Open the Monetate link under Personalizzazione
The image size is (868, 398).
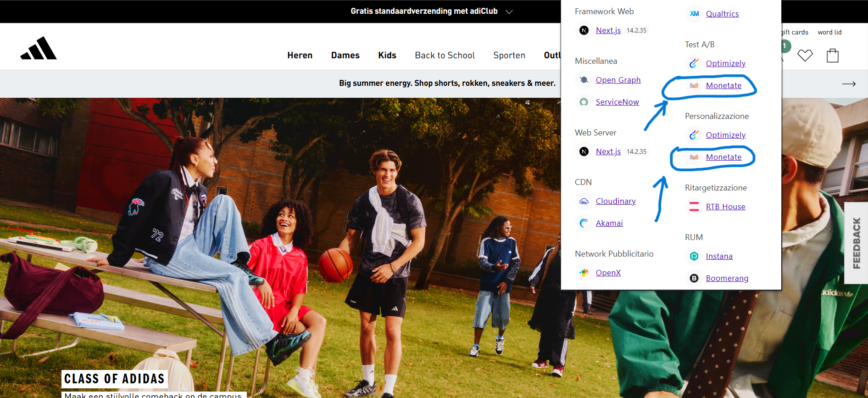(723, 157)
